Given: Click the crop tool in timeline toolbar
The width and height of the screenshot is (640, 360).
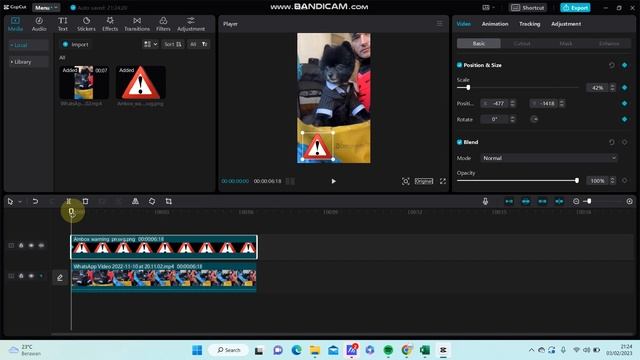Looking at the screenshot, I should 169,201.
